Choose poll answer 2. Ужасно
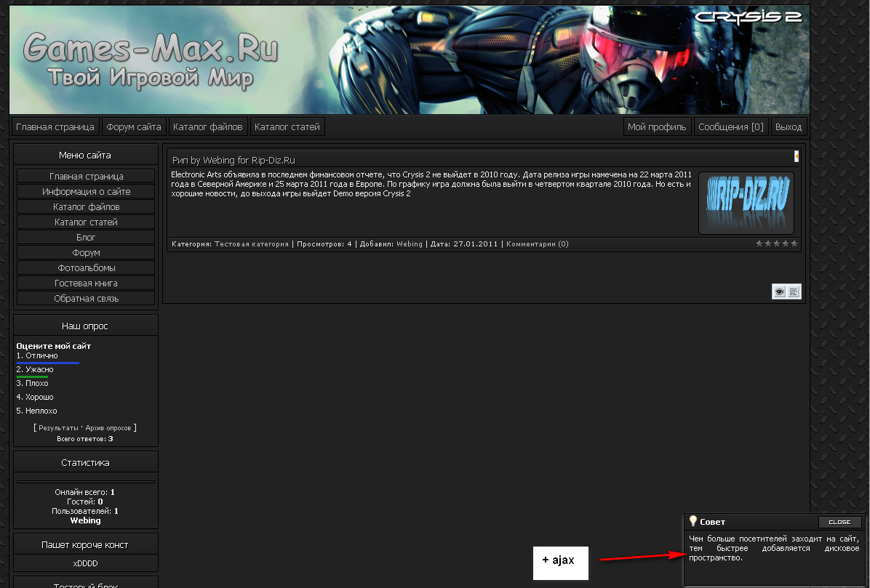This screenshot has height=588, width=870. pyautogui.click(x=35, y=370)
